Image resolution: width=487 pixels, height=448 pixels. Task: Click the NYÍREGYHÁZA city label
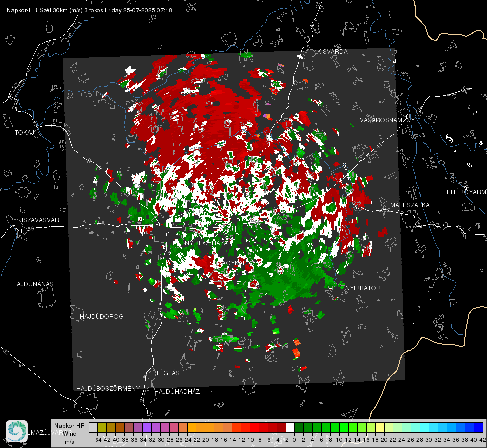coord(206,243)
